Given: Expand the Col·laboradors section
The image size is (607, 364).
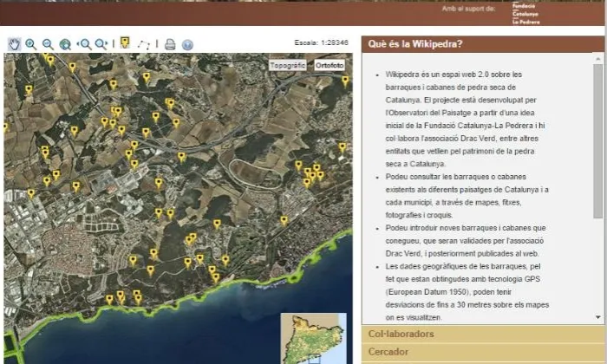Looking at the screenshot, I should click(x=482, y=334).
